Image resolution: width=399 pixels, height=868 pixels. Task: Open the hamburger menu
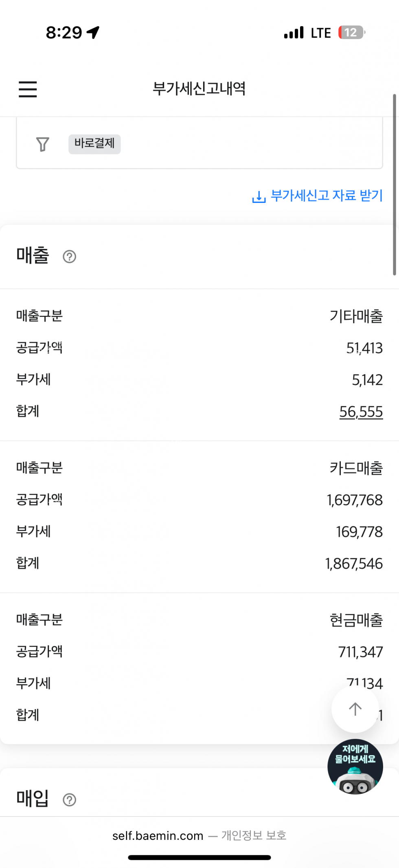[28, 89]
